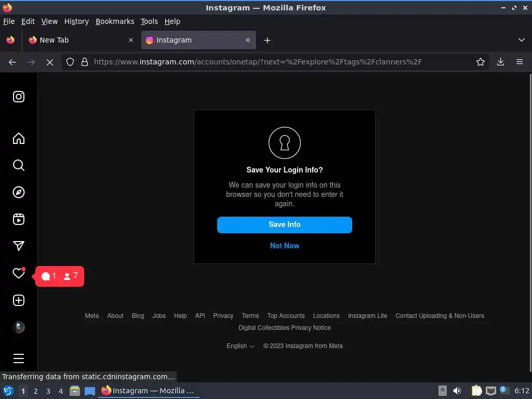This screenshot has height=399, width=532.
Task: Open the profile avatar in the sidebar
Action: coord(19,327)
